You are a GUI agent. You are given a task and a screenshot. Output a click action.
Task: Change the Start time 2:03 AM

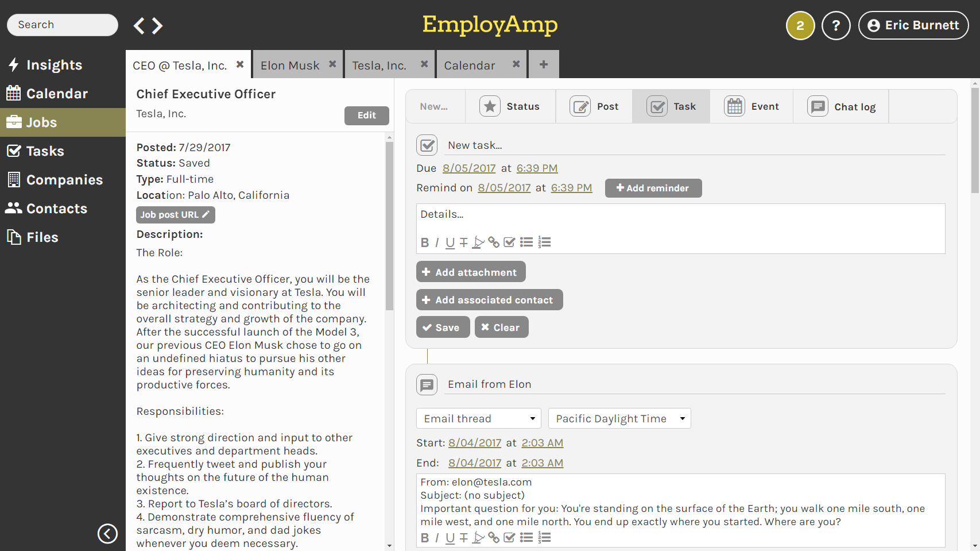(543, 443)
